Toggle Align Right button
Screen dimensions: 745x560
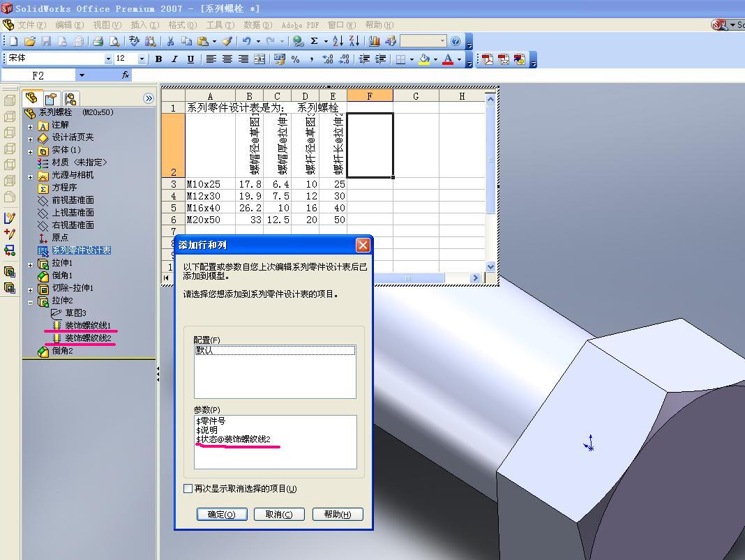243,59
